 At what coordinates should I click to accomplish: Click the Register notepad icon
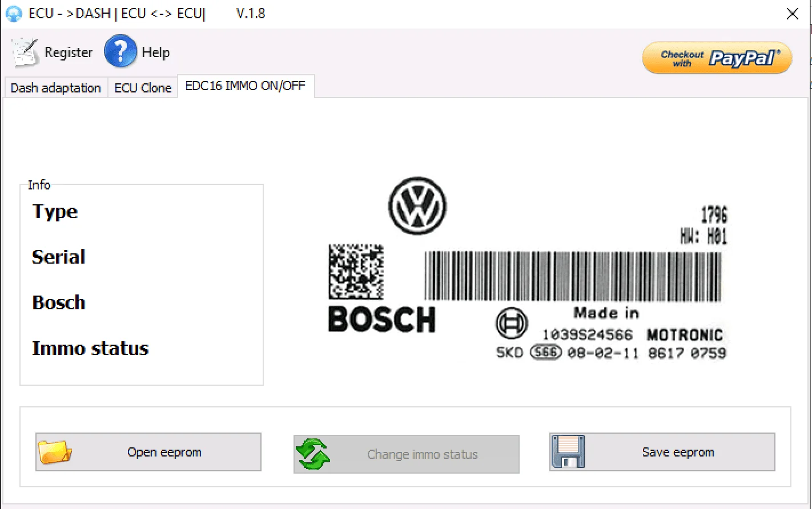coord(25,52)
